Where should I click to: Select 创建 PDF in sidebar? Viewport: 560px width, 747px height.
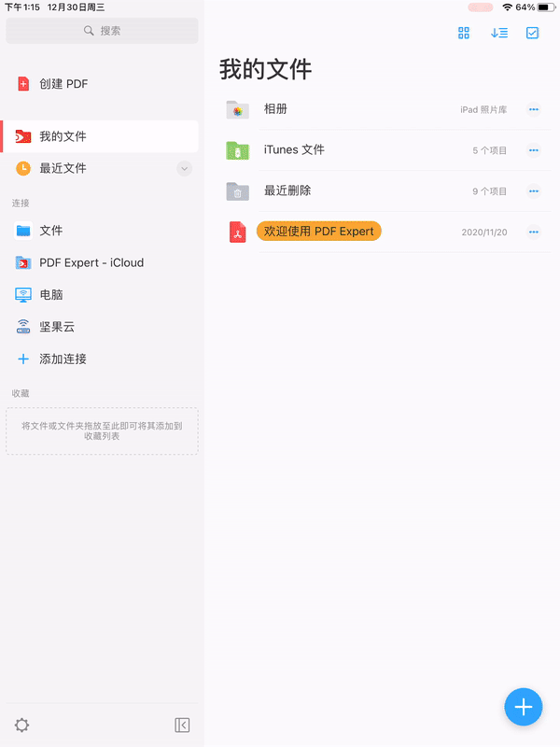(100, 84)
